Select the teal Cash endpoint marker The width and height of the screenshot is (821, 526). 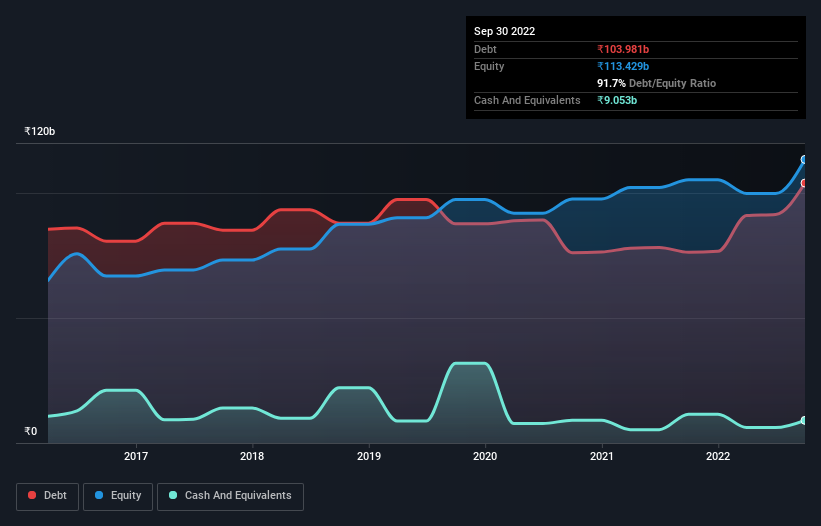click(804, 420)
